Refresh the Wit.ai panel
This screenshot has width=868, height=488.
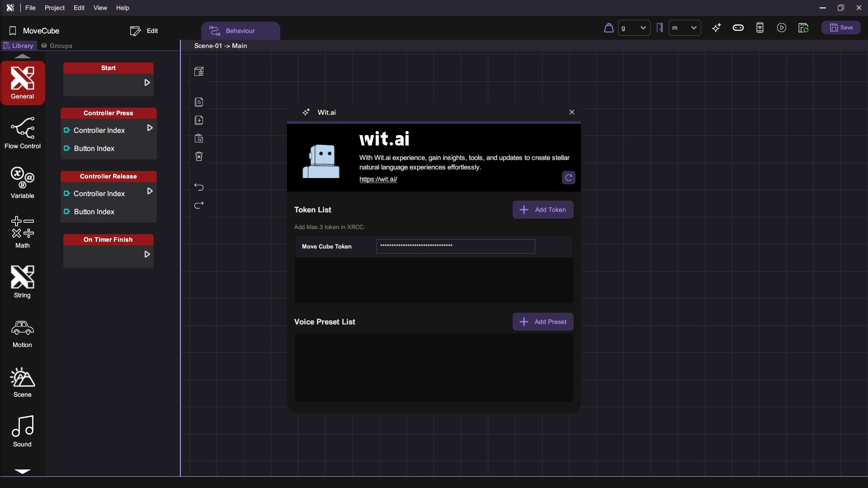pyautogui.click(x=568, y=178)
